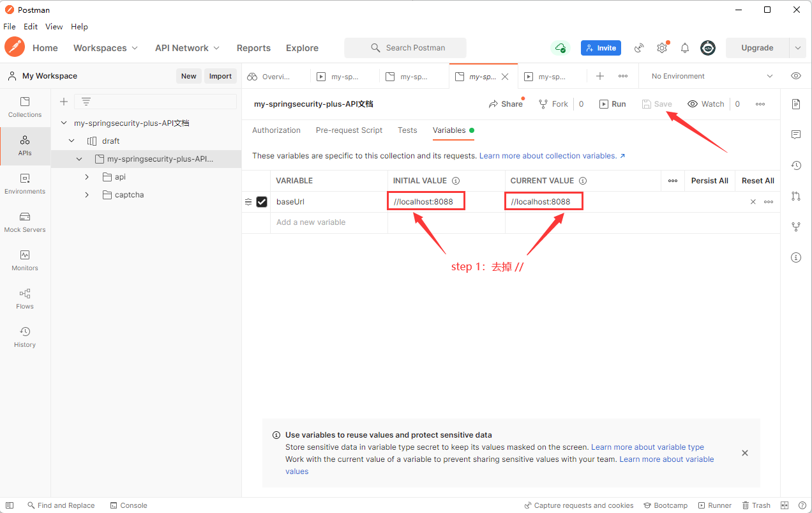Open the variables table column options ellipsis
Screen dimensions: 812x513
(673, 181)
